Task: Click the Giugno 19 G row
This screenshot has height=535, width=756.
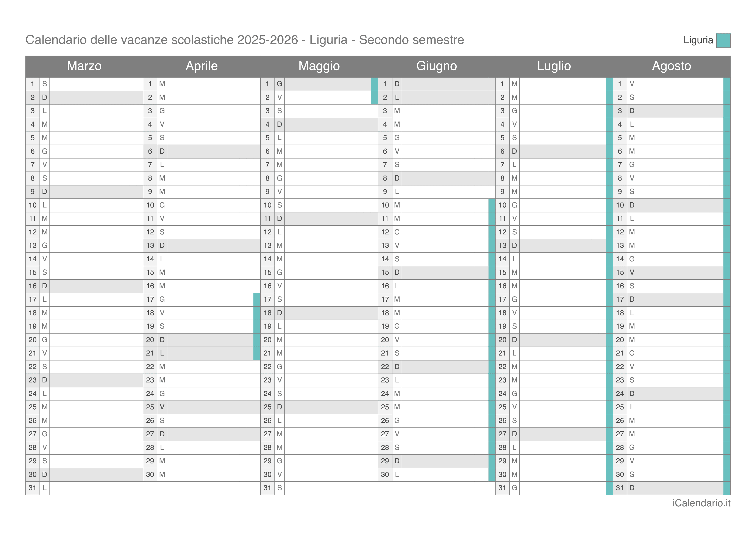Action: 437,326
